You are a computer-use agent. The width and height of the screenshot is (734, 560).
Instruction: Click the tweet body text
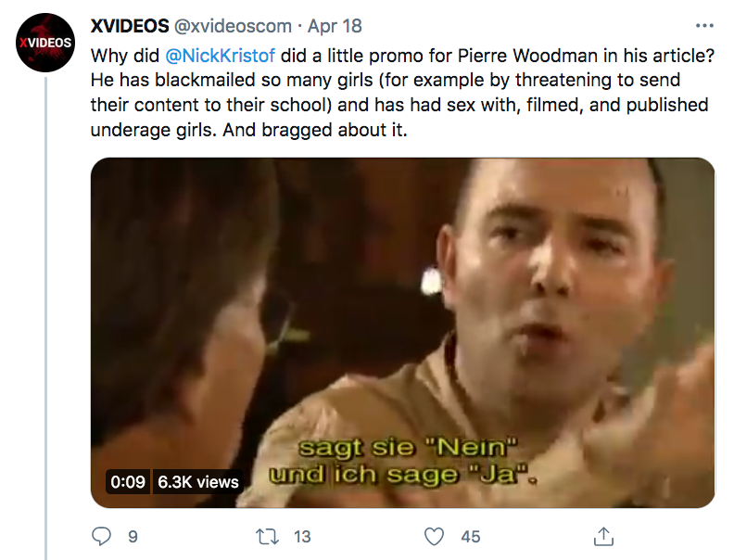[402, 93]
